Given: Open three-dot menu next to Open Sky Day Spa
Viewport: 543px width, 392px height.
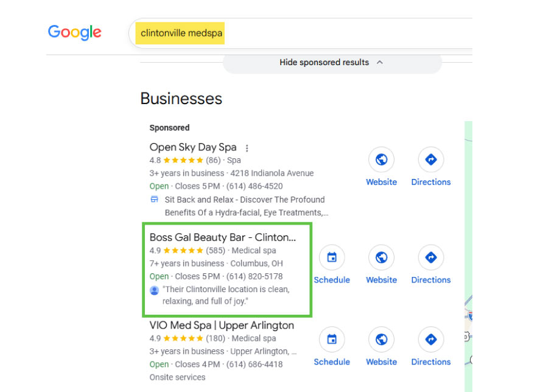Looking at the screenshot, I should click(x=247, y=148).
